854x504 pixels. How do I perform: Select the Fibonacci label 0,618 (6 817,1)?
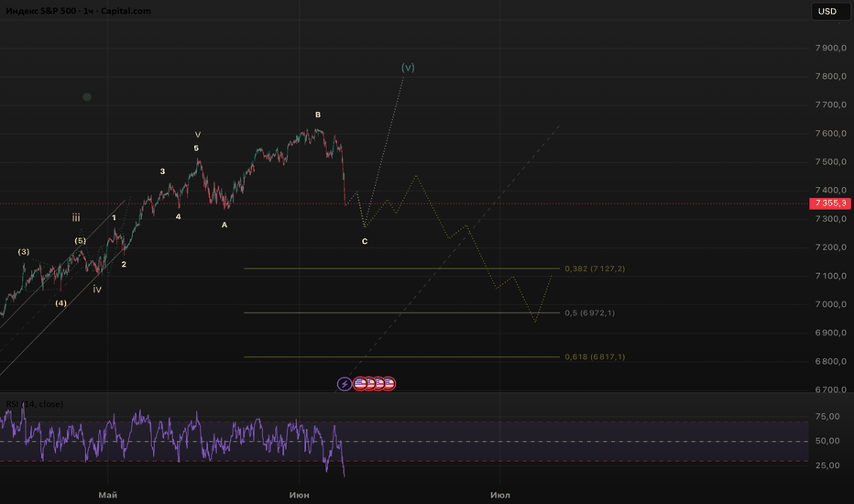pyautogui.click(x=595, y=356)
